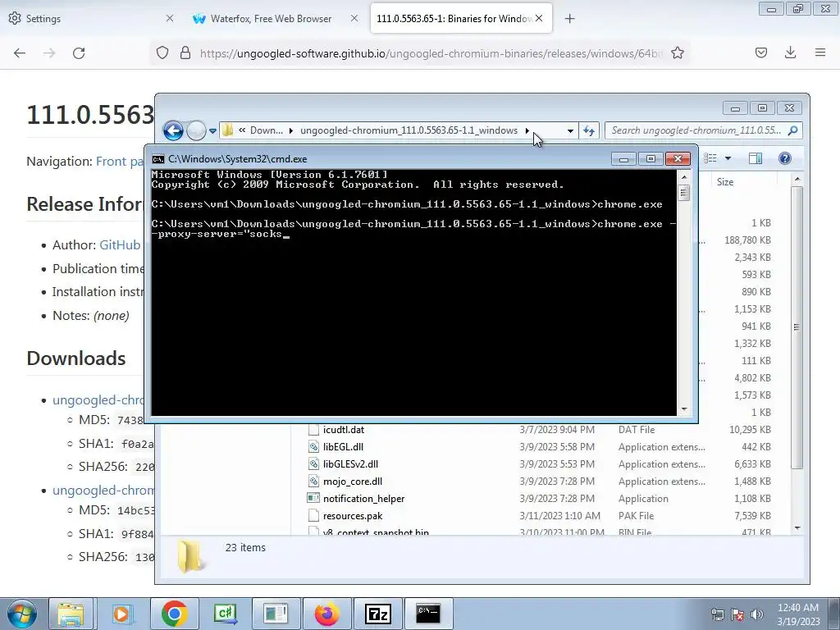Viewport: 840px width, 630px height.
Task: Open the GitHub author link
Action: 120,244
